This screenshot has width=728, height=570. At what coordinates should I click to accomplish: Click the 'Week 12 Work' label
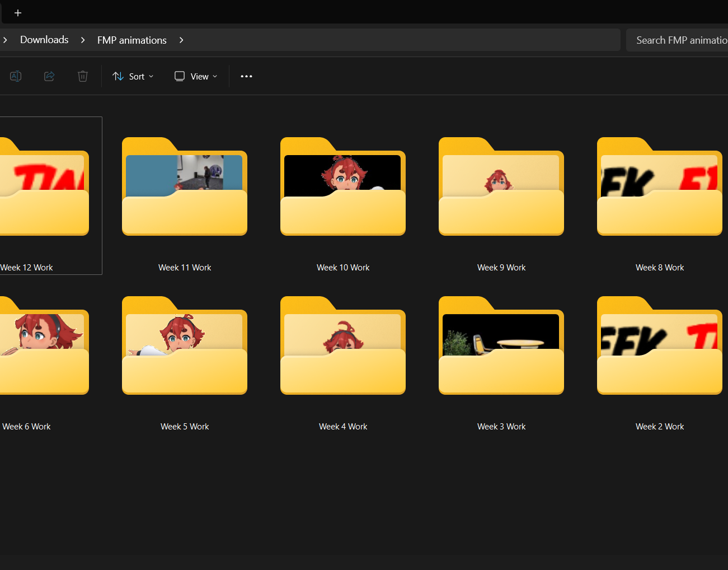pos(26,268)
